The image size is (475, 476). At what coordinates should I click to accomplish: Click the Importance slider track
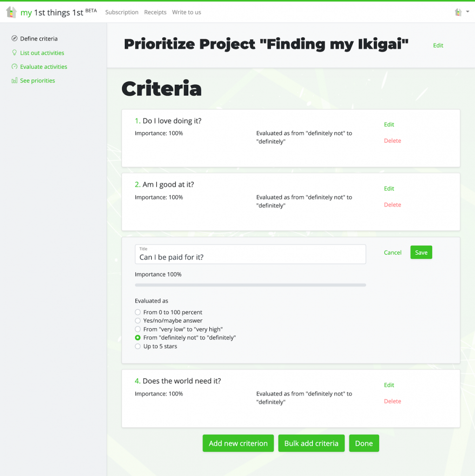tap(250, 285)
